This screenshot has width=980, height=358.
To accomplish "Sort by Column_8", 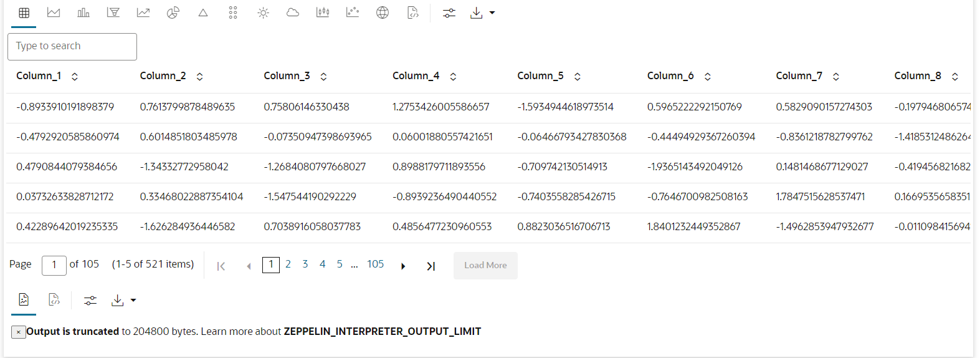I will [x=955, y=76].
